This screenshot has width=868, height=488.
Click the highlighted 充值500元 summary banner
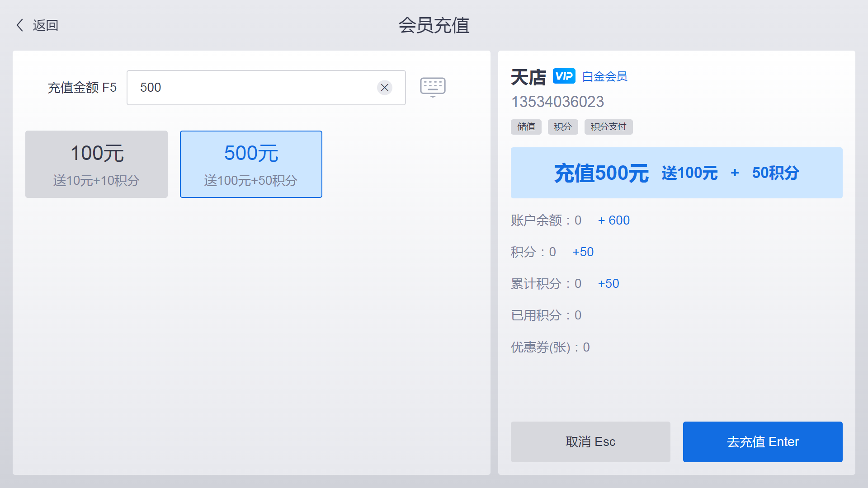676,173
